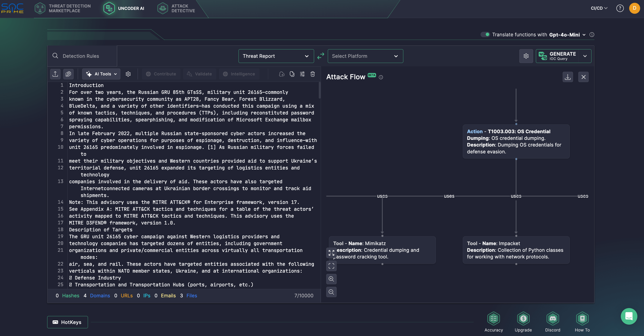The image size is (644, 336).
Task: Expand the AI Tools menu
Action: (x=101, y=74)
